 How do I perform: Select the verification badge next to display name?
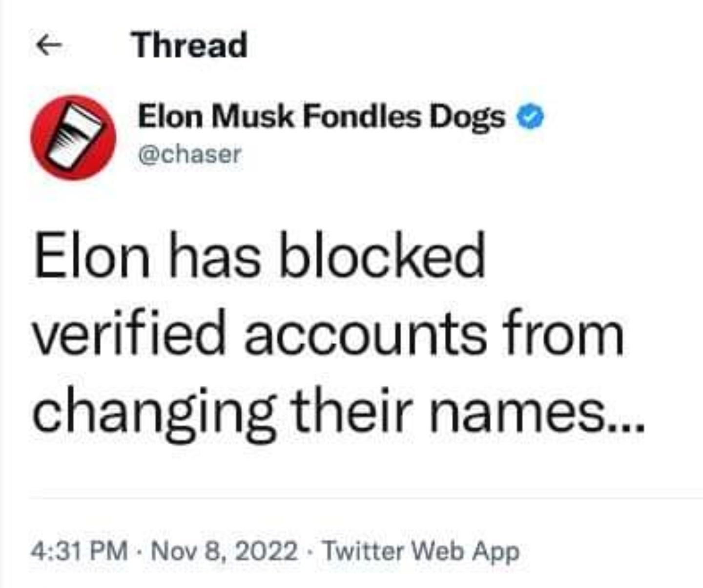(530, 116)
